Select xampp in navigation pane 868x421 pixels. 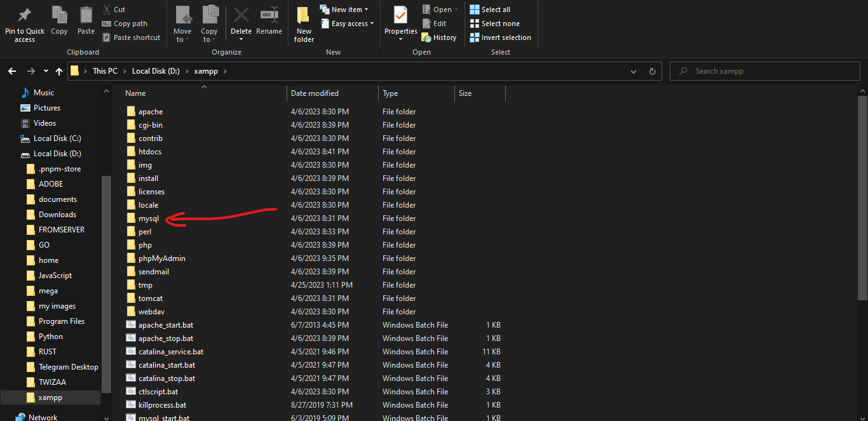coord(50,398)
